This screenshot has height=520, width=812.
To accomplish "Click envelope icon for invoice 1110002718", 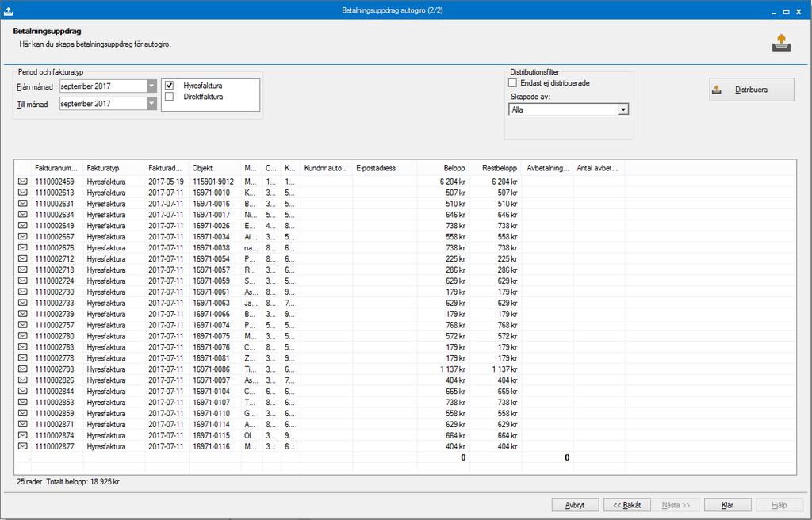I will [x=23, y=270].
